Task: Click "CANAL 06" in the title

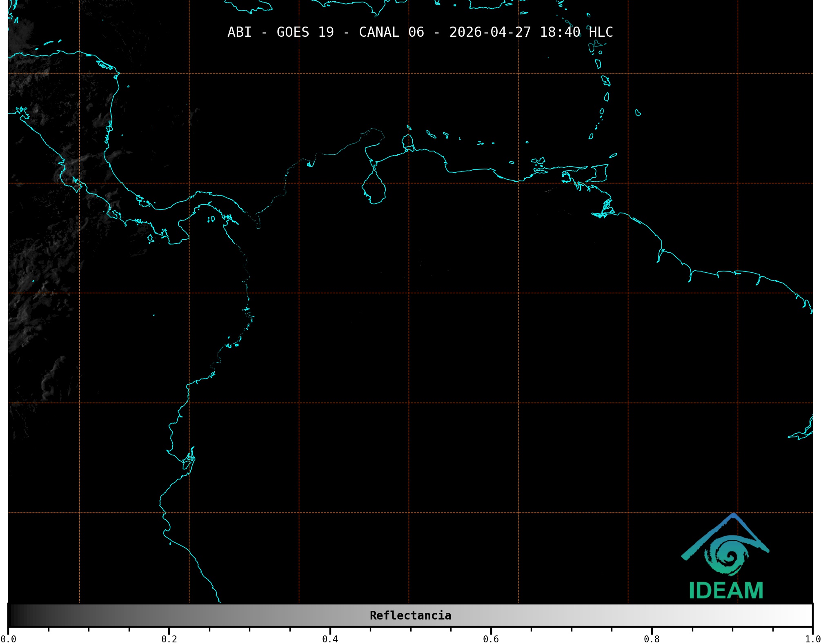Action: [x=391, y=32]
